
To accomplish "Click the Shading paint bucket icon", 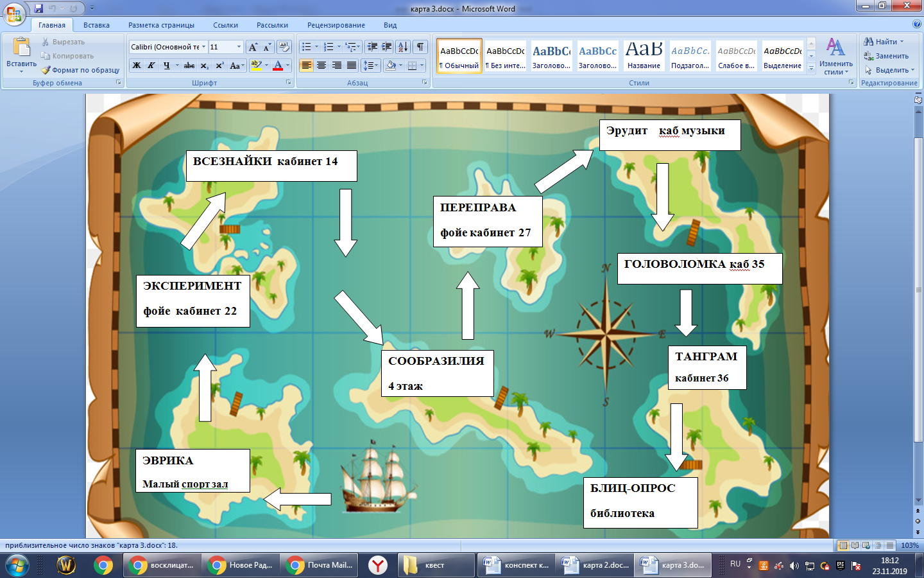I will [x=391, y=66].
